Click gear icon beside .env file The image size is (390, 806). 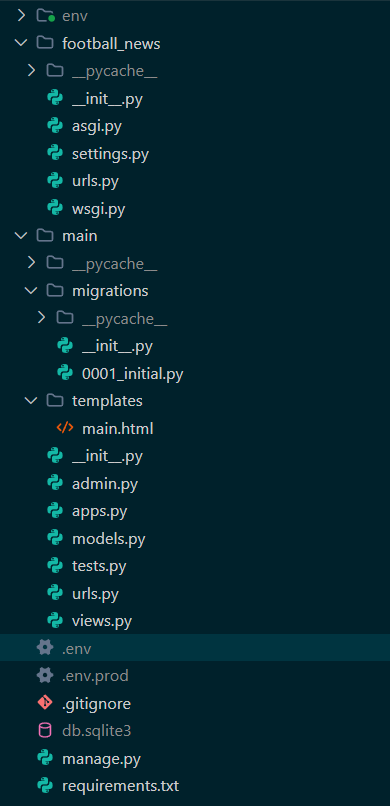point(45,648)
